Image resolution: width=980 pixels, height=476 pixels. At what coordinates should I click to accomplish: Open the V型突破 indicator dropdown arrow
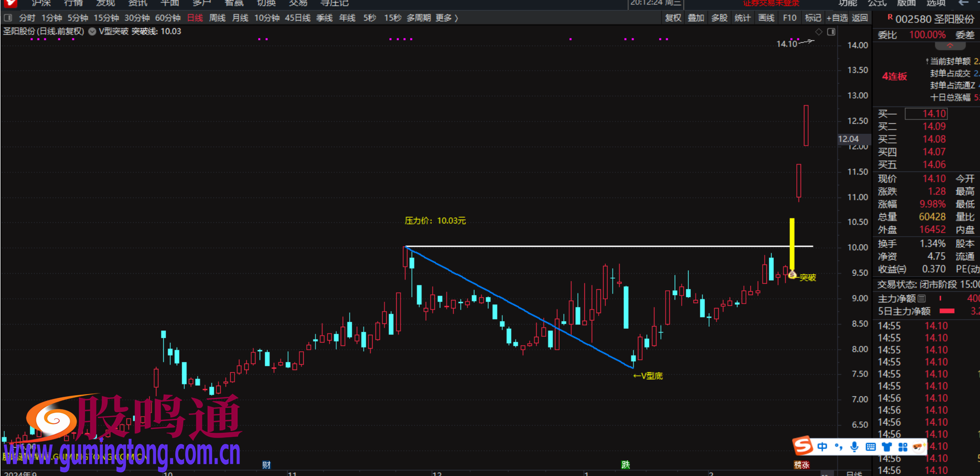(x=92, y=32)
